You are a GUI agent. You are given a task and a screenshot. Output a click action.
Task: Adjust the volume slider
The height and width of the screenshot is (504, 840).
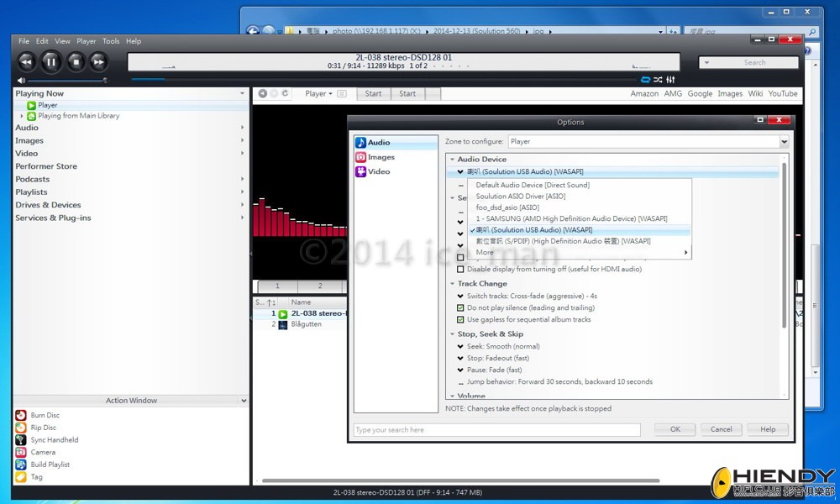67,81
